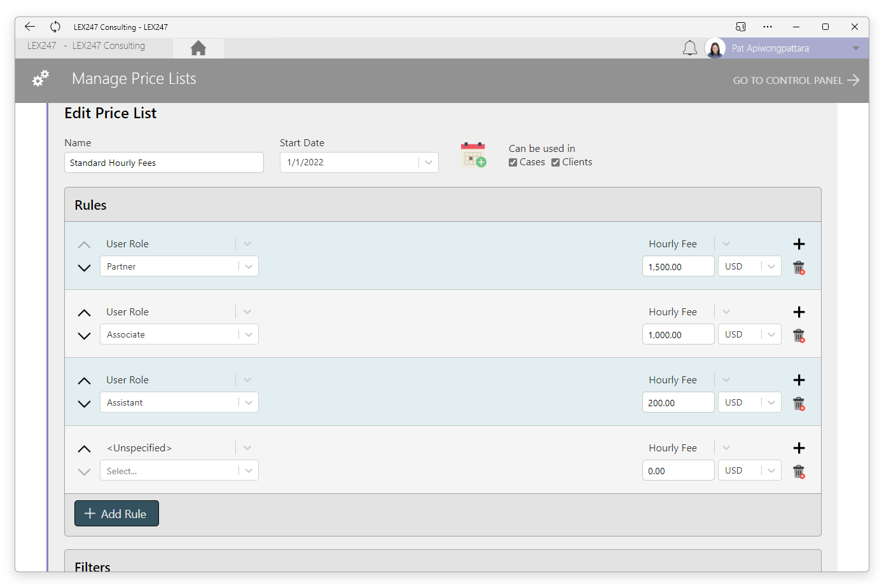Click the Rules section heading

point(90,205)
